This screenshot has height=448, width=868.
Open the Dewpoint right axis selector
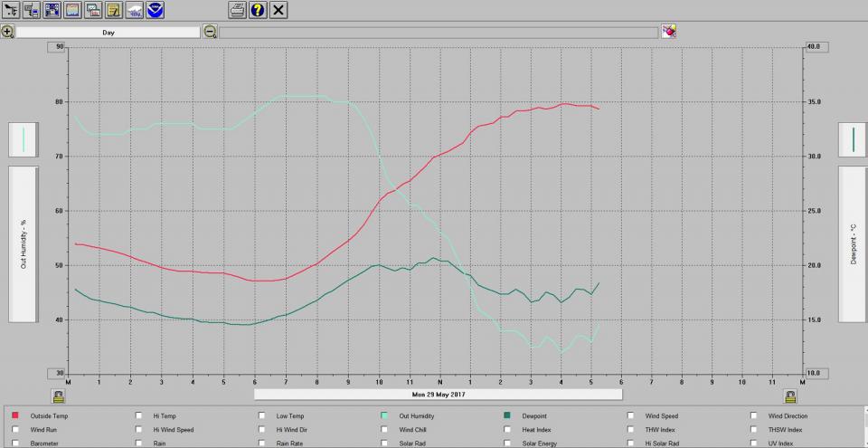pos(853,243)
